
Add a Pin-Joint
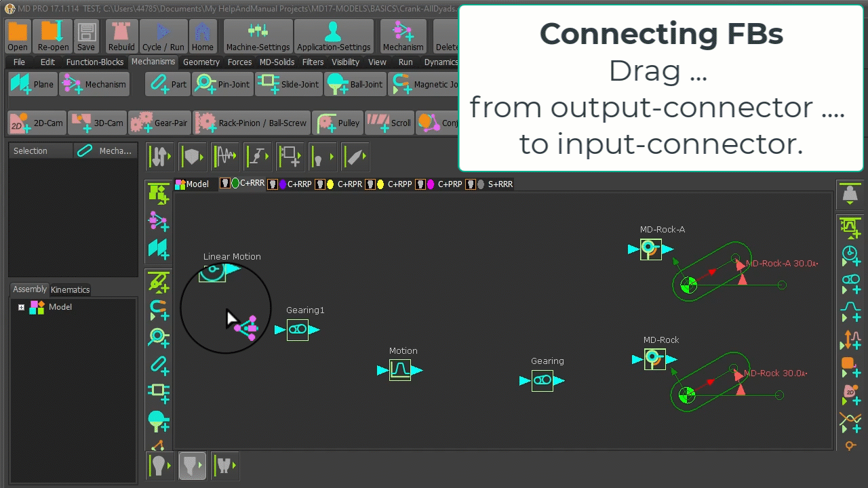[222, 85]
